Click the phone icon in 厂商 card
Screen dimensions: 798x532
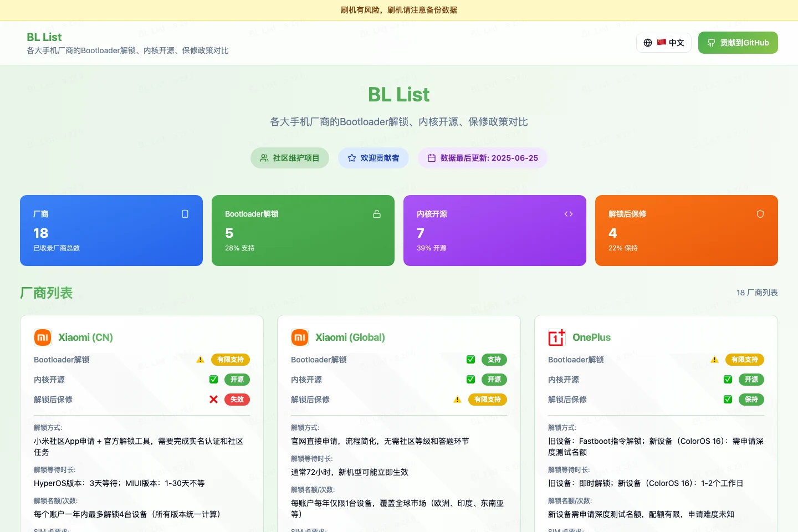(x=185, y=214)
